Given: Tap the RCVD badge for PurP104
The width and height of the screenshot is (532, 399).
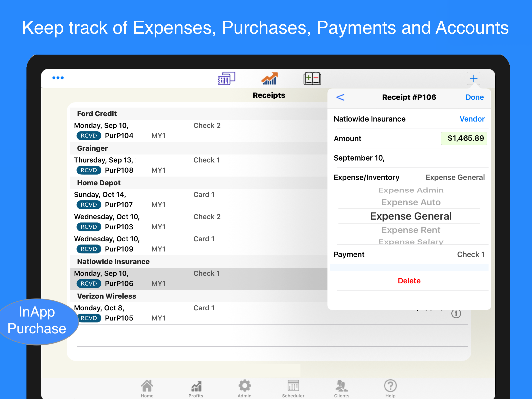Looking at the screenshot, I should [89, 136].
